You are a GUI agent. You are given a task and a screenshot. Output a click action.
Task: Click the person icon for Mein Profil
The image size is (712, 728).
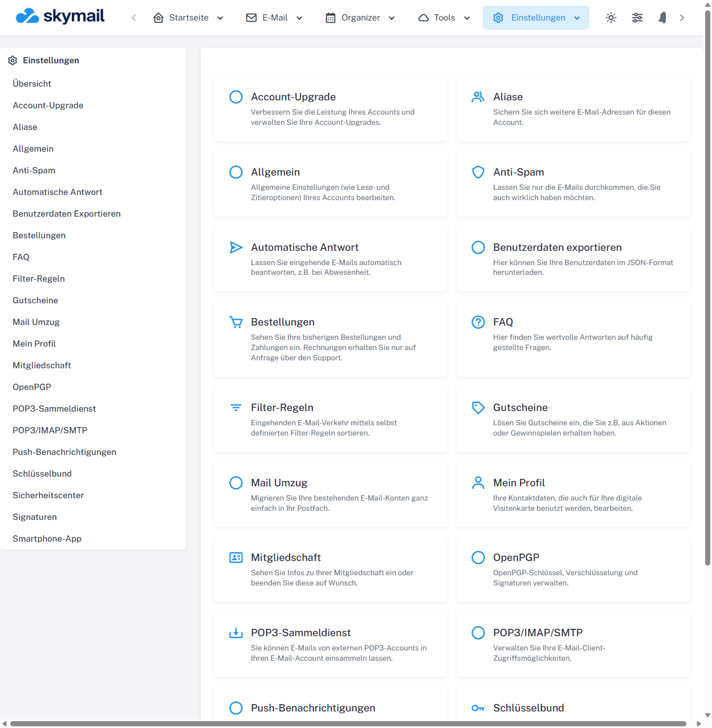click(x=478, y=483)
